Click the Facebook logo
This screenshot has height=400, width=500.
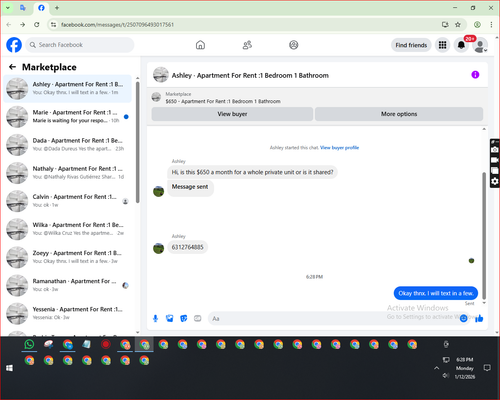coord(14,45)
